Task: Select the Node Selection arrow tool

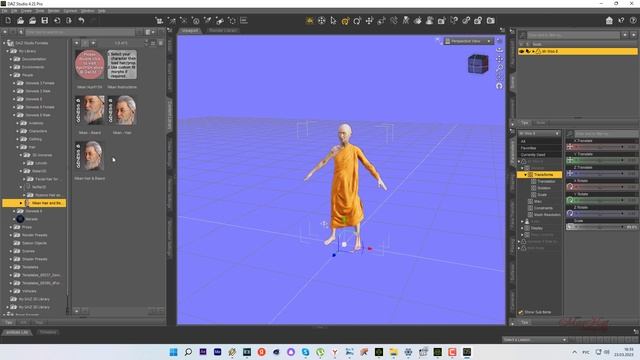Action: click(x=333, y=20)
